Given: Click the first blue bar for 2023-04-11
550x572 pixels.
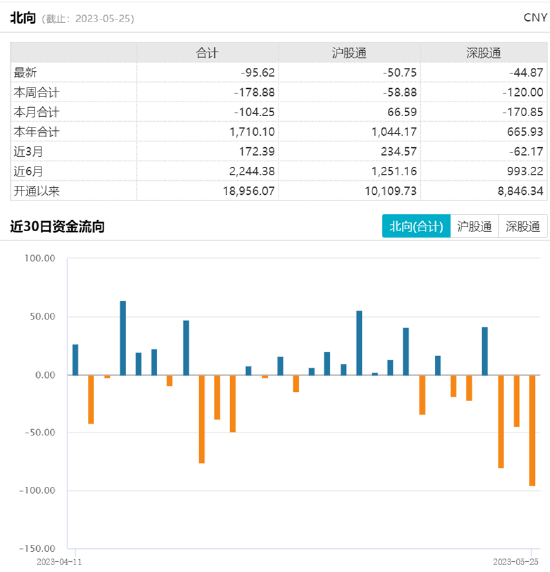Looking at the screenshot, I should 75,360.
